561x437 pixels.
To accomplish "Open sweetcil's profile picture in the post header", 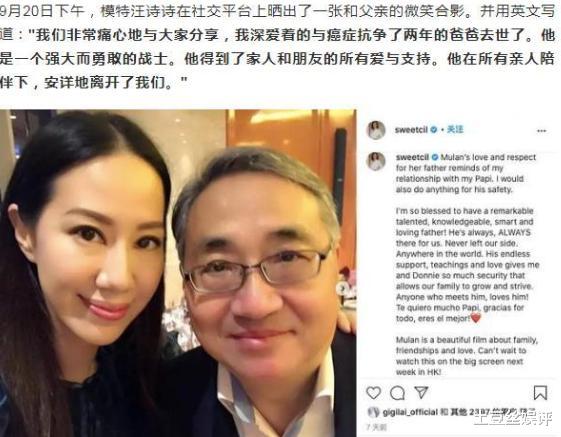I will pos(376,130).
